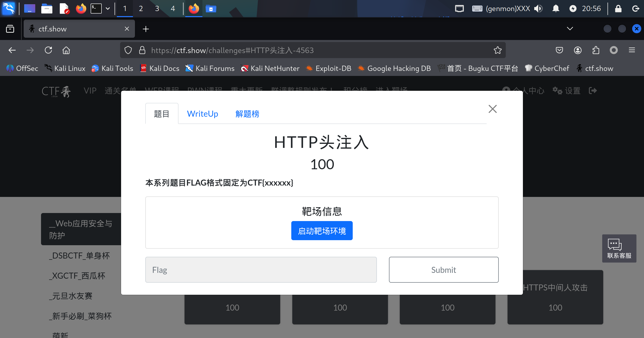Open the Kali applications menu

(8, 8)
